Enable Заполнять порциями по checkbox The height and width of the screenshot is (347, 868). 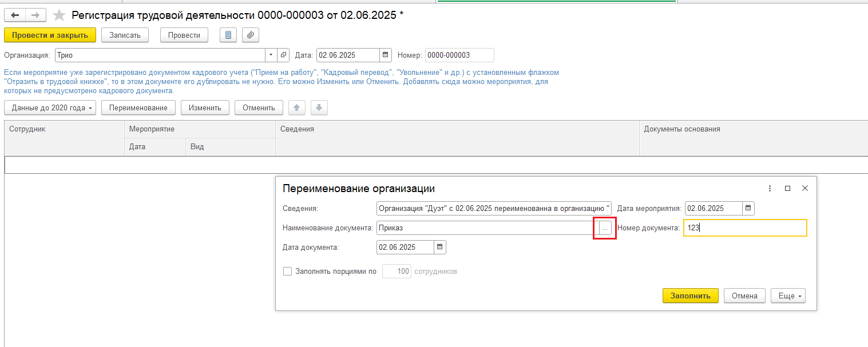coord(288,272)
